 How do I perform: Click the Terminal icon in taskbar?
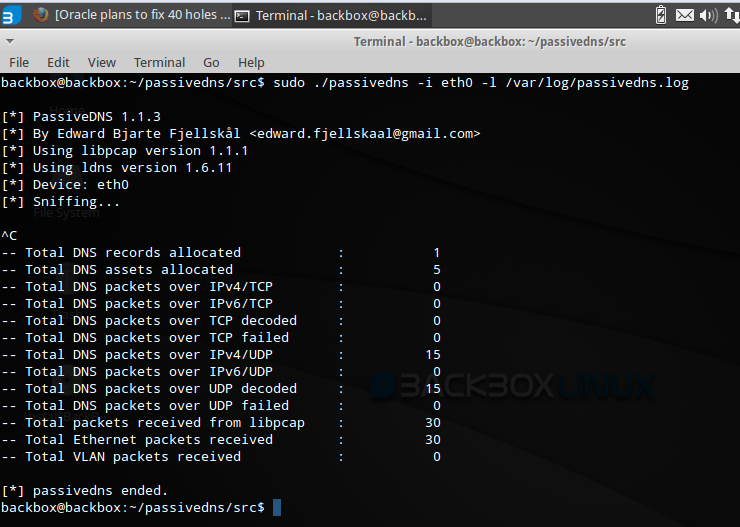tap(242, 16)
